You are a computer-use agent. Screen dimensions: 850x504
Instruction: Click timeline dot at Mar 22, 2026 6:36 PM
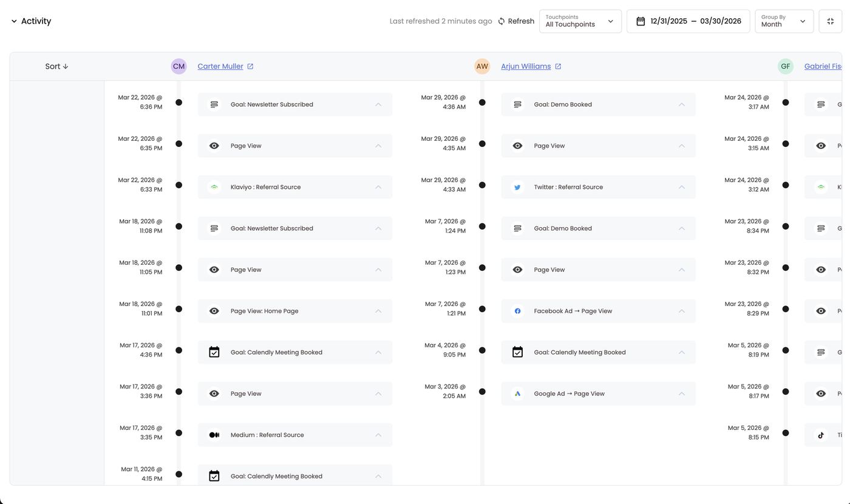178,103
